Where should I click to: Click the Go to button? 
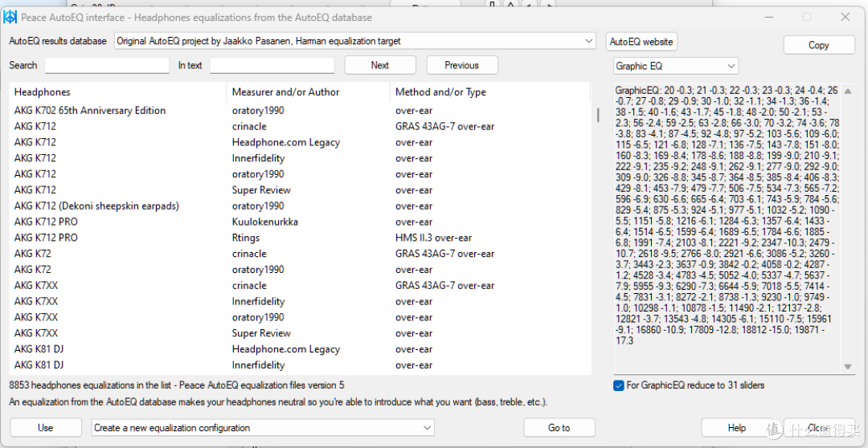pyautogui.click(x=559, y=428)
